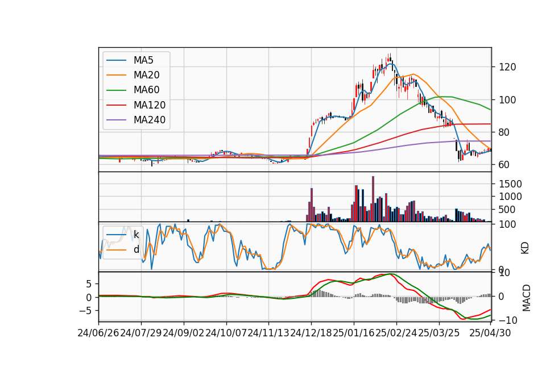Click the 120 price axis tick
Image resolution: width=546 pixels, height=392 pixels.
click(507, 67)
